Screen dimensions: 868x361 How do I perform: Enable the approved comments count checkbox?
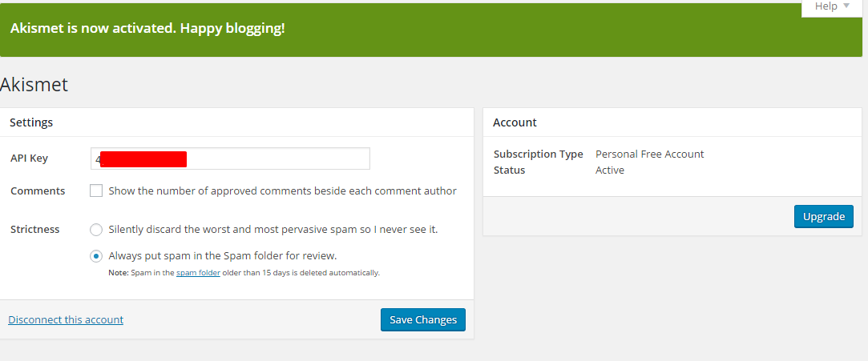coord(96,191)
